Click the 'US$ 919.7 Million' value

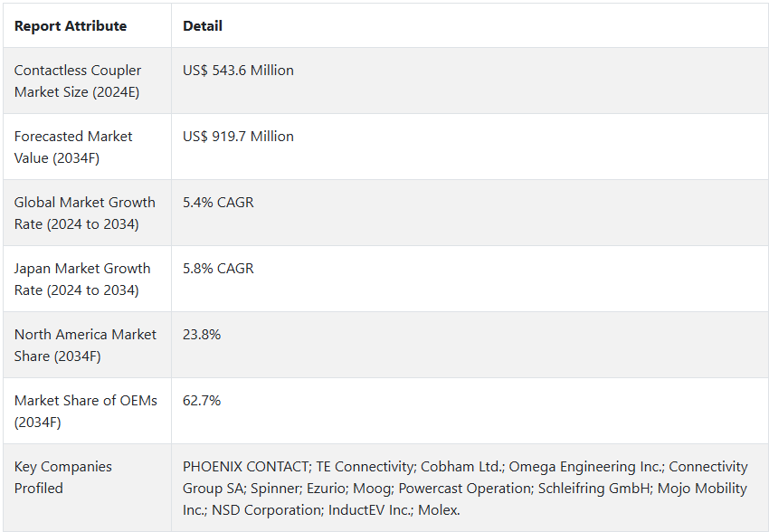pyautogui.click(x=238, y=137)
